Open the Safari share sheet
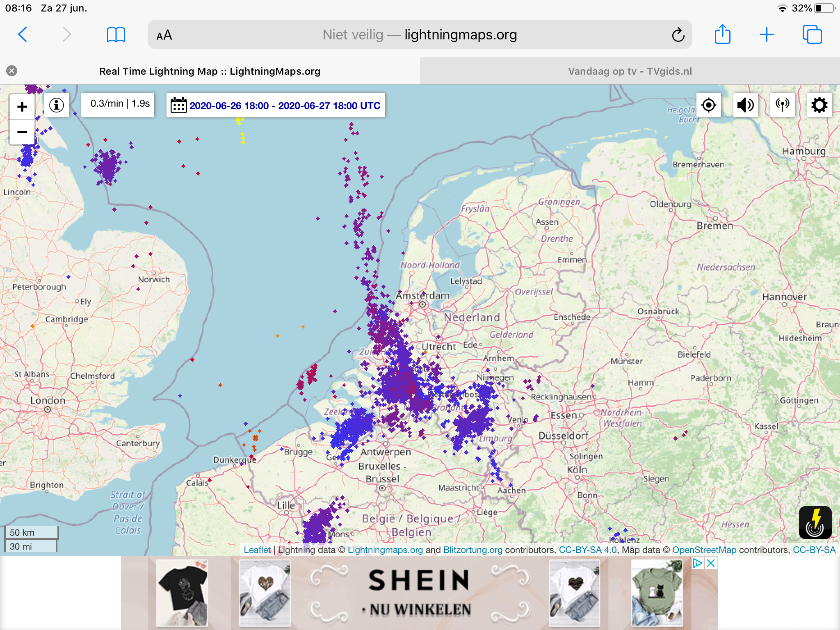 pyautogui.click(x=723, y=34)
